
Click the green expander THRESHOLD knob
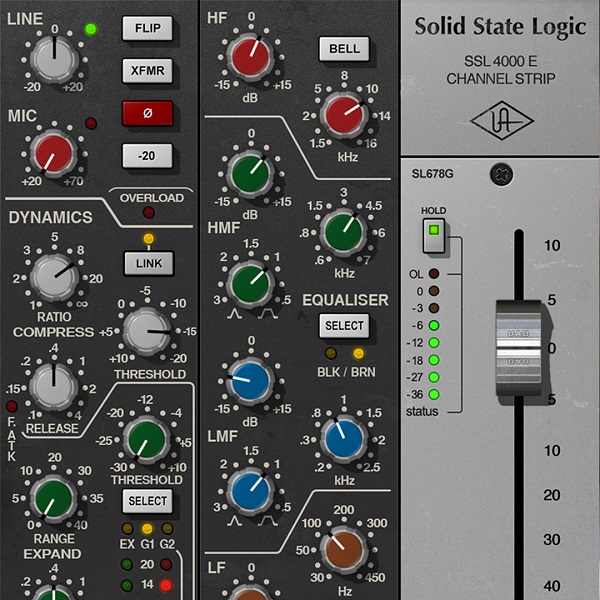pyautogui.click(x=147, y=439)
